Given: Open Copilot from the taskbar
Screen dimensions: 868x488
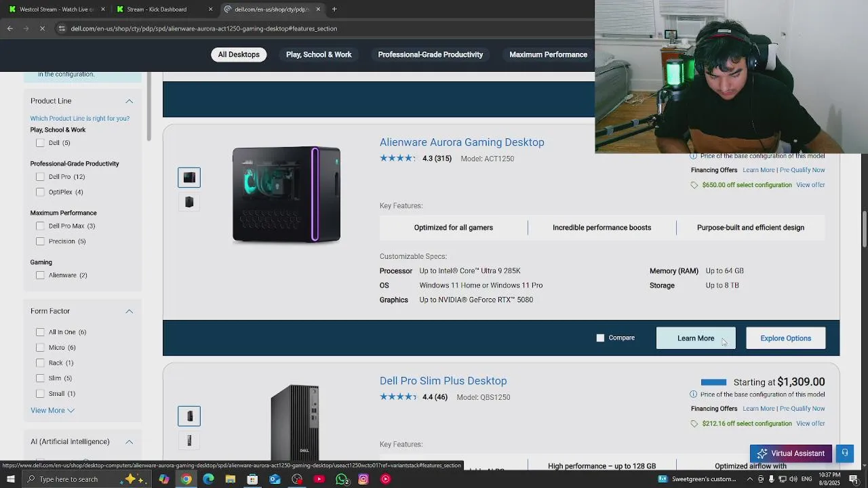Looking at the screenshot, I should click(x=163, y=479).
